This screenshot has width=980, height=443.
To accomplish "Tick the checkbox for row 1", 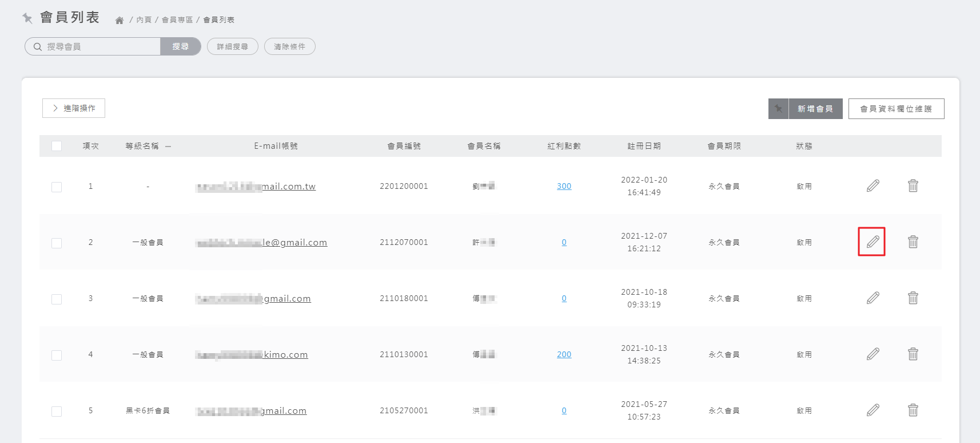I will [x=57, y=187].
